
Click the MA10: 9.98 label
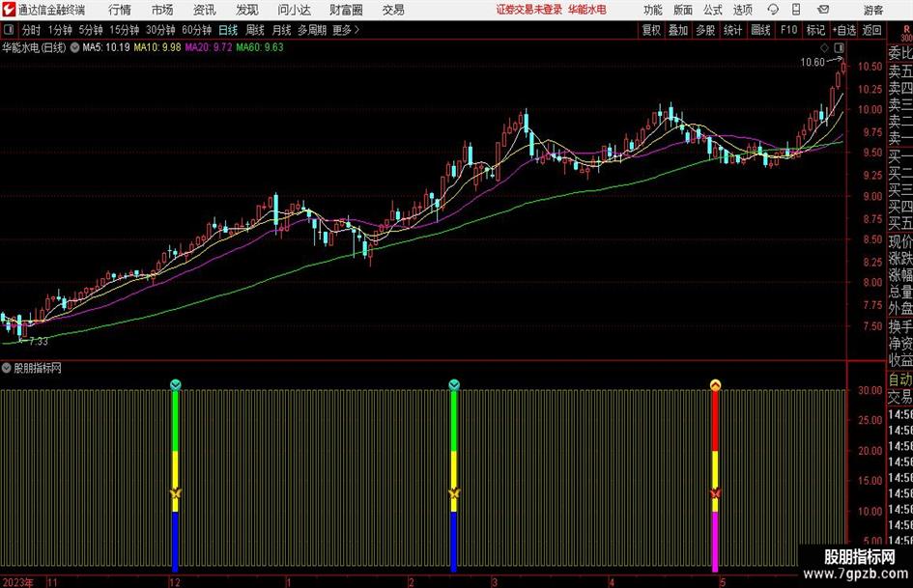tap(157, 47)
